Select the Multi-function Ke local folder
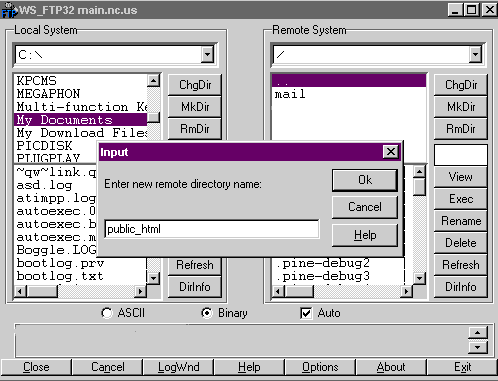The height and width of the screenshot is (381, 498). [x=80, y=107]
